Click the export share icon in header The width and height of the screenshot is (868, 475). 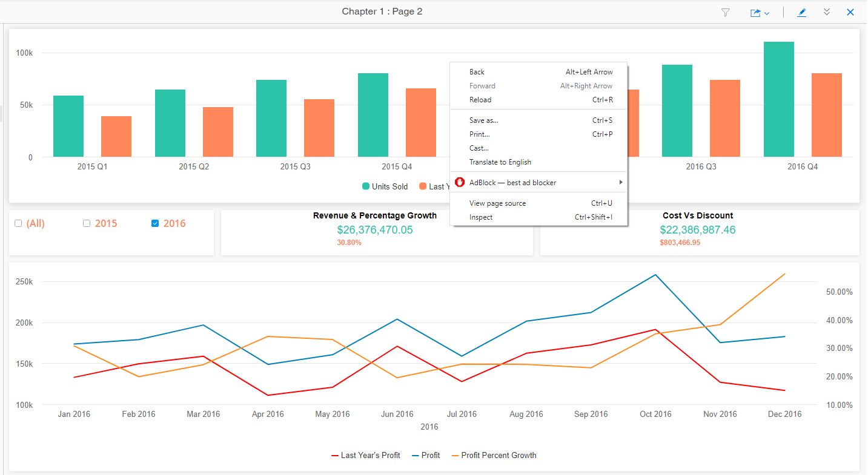click(755, 12)
